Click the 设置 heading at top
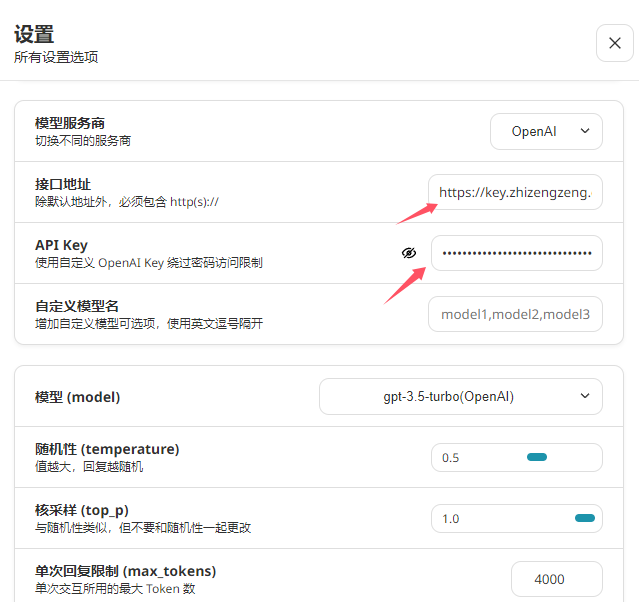 [x=34, y=35]
